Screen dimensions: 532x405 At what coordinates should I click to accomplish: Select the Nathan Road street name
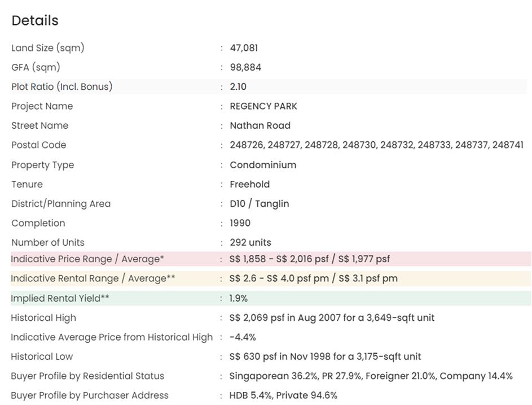coord(260,125)
